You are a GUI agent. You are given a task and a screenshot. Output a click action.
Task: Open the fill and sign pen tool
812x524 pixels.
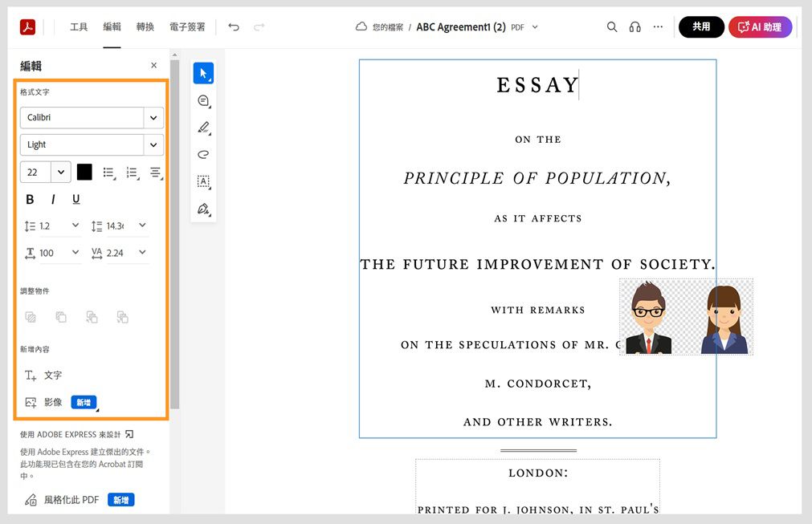point(203,209)
